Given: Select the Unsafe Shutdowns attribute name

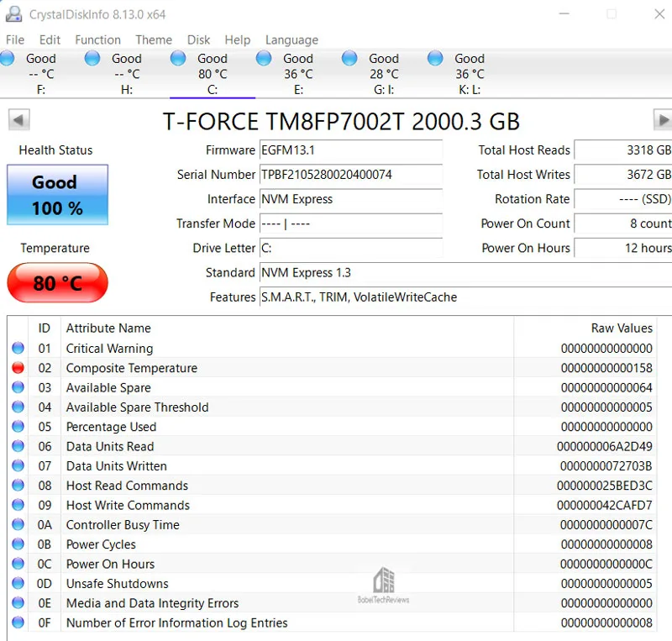Looking at the screenshot, I should click(117, 584).
